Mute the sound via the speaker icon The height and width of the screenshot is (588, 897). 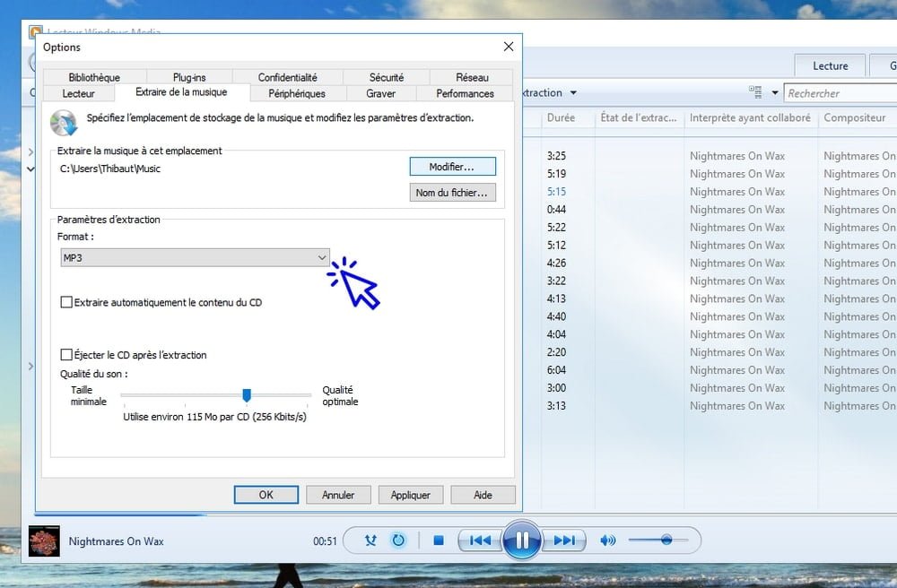coord(607,540)
